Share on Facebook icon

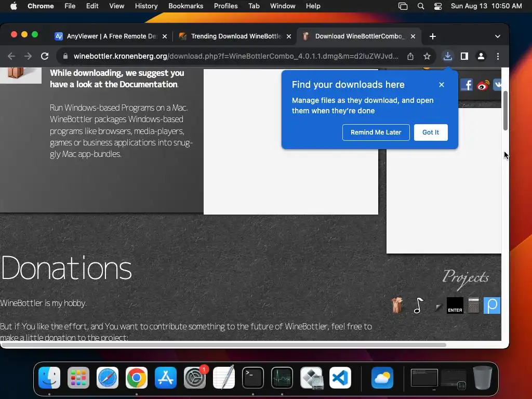pyautogui.click(x=467, y=85)
